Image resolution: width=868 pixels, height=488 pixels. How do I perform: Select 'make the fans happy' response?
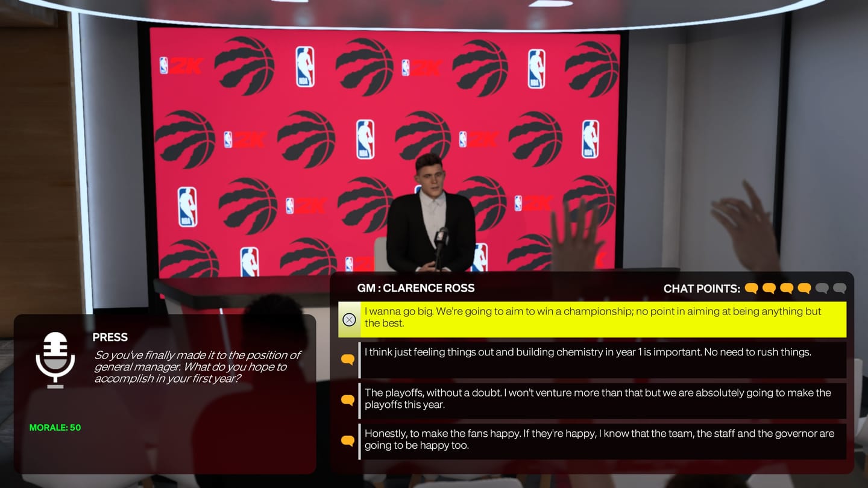[603, 442]
